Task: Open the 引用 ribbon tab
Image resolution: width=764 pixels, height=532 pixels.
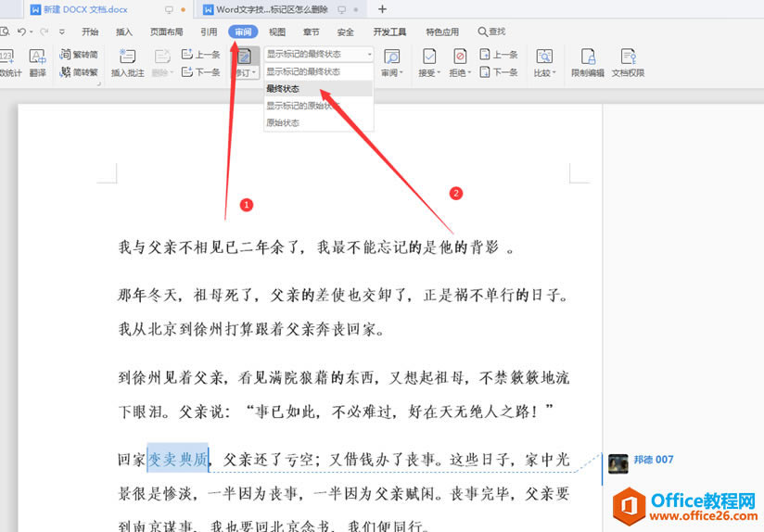Action: pos(209,32)
